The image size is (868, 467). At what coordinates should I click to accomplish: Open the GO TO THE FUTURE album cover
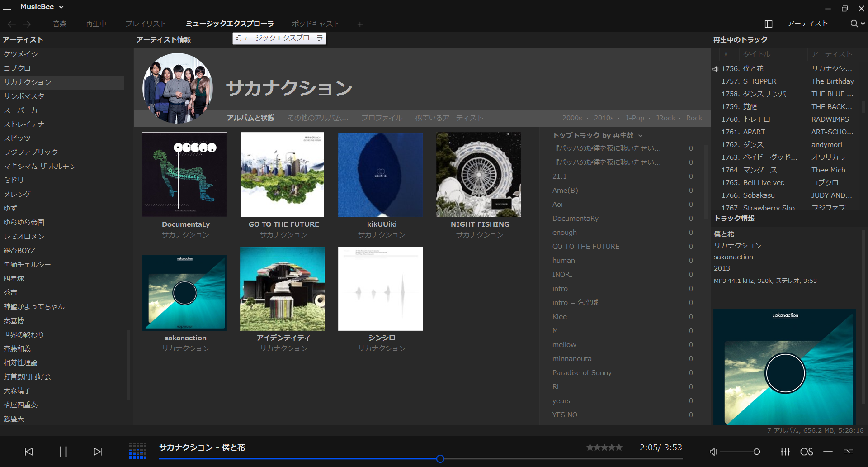[283, 175]
